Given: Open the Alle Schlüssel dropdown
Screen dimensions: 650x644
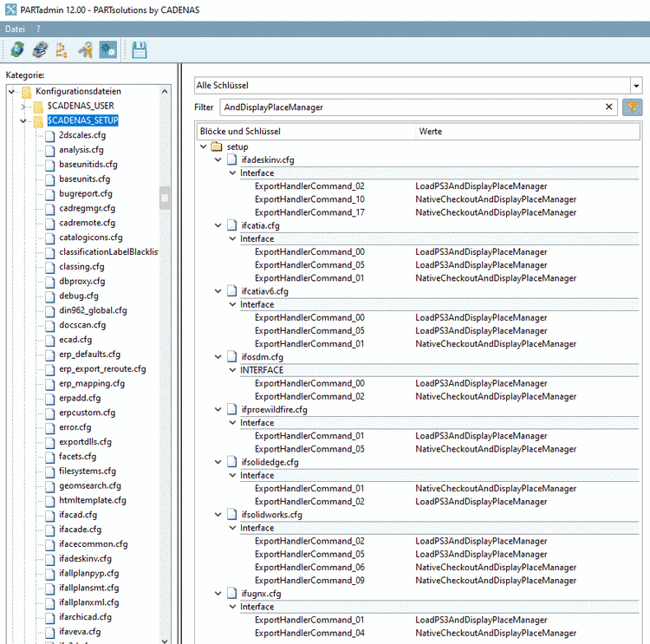Looking at the screenshot, I should pyautogui.click(x=636, y=86).
